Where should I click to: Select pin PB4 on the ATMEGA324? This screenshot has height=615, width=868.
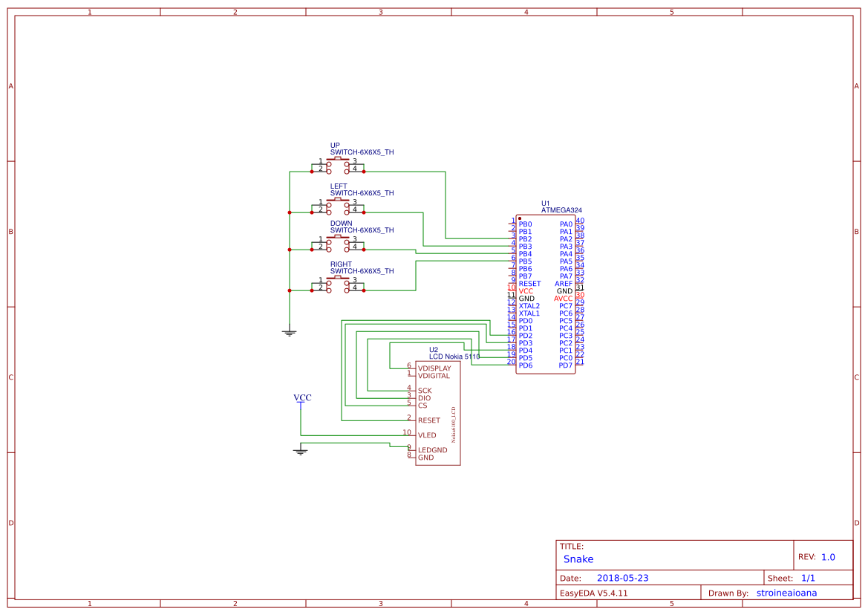click(526, 254)
